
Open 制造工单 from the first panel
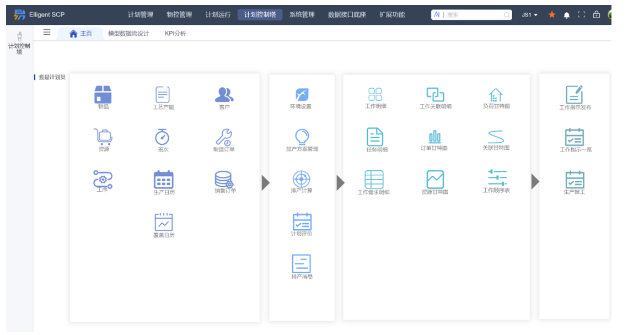(x=223, y=138)
